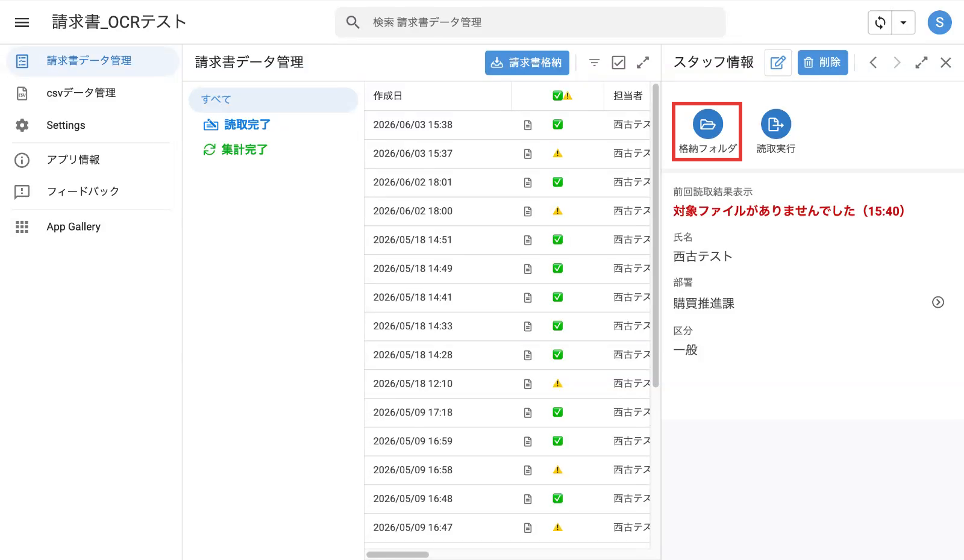
Task: Open フィードバック in sidebar
Action: pos(93,191)
